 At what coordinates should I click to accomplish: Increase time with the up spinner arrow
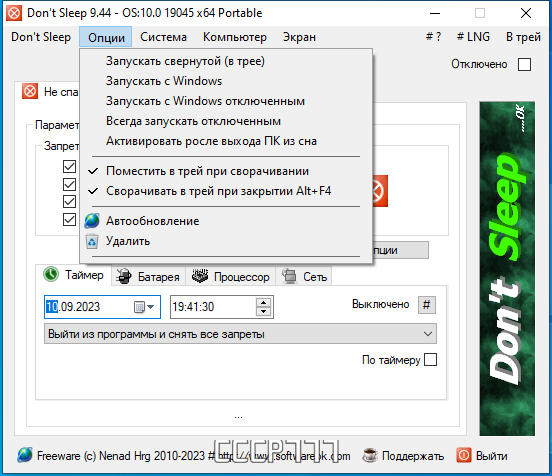click(263, 302)
